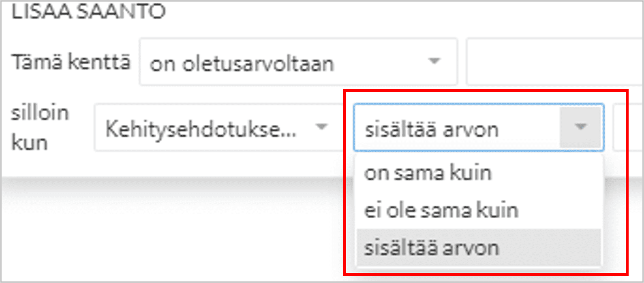Click the "Kehitysehdotukse..." dropdown arrow icon
This screenshot has width=644, height=283.
click(x=321, y=127)
